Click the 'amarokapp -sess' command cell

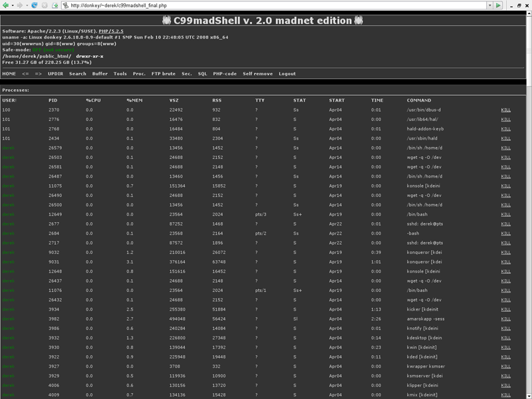tap(426, 319)
